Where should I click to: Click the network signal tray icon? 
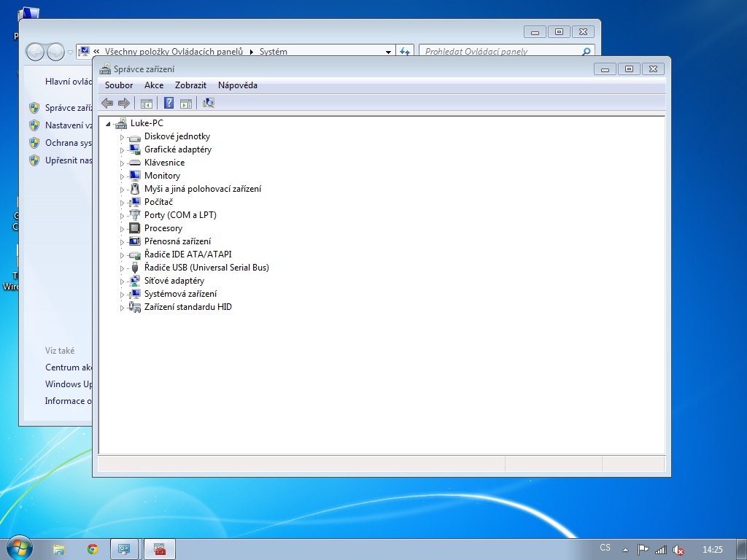[661, 550]
